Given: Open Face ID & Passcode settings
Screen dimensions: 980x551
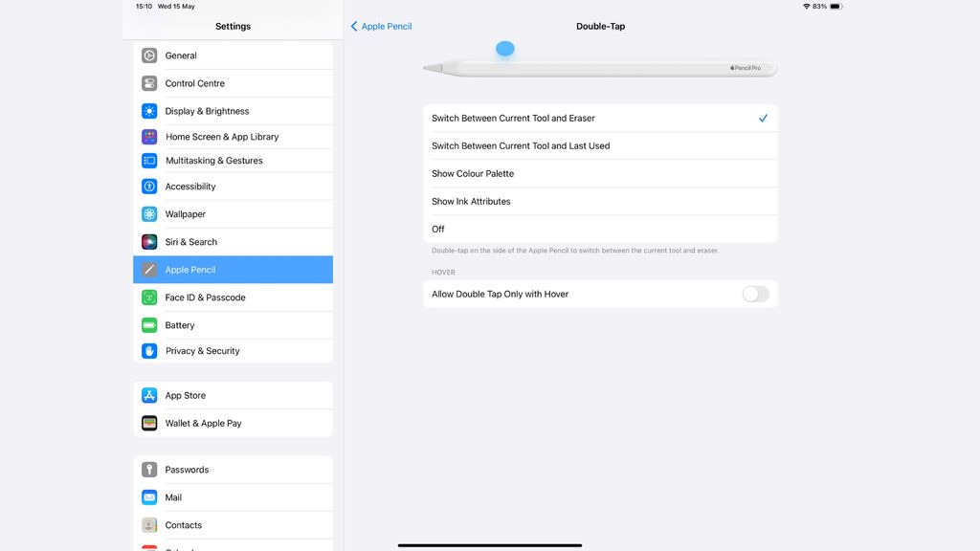Looking at the screenshot, I should tap(149, 298).
